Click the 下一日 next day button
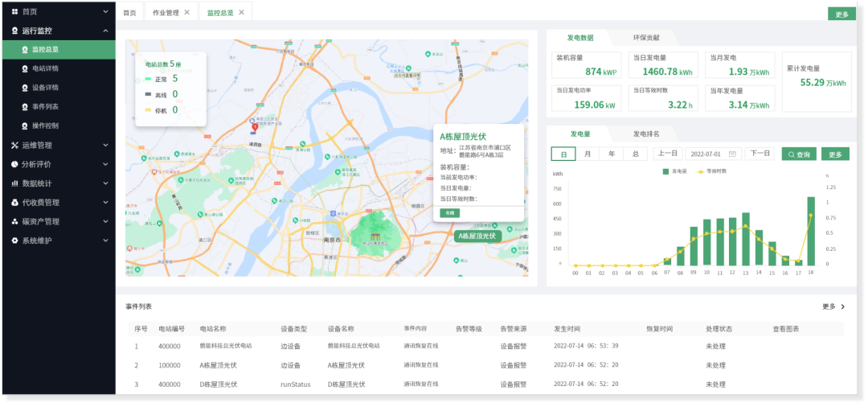The image size is (868, 407). (759, 154)
